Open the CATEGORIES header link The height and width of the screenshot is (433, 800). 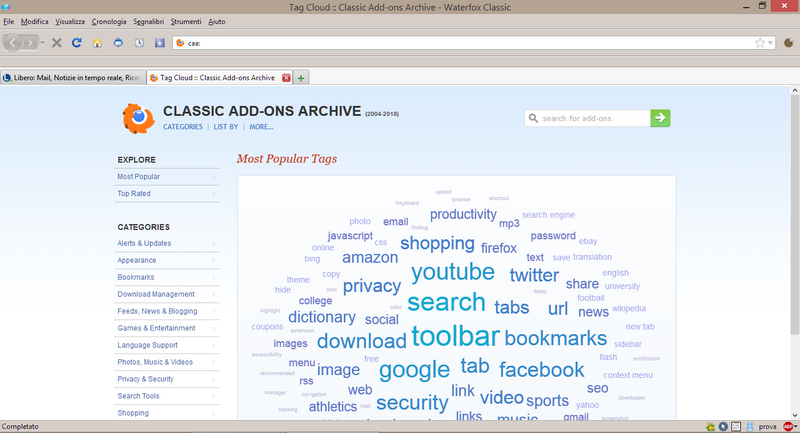183,127
